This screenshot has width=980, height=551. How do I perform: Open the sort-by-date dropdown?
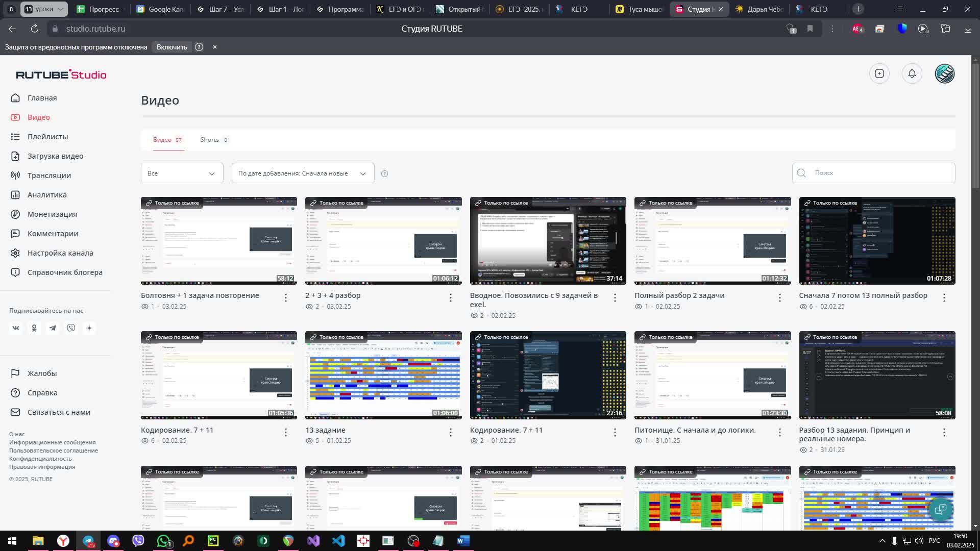coord(303,173)
